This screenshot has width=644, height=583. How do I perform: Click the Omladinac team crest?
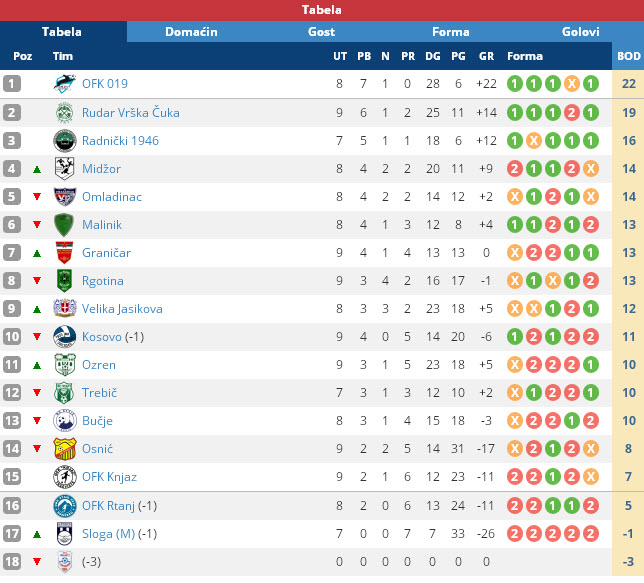(x=65, y=197)
